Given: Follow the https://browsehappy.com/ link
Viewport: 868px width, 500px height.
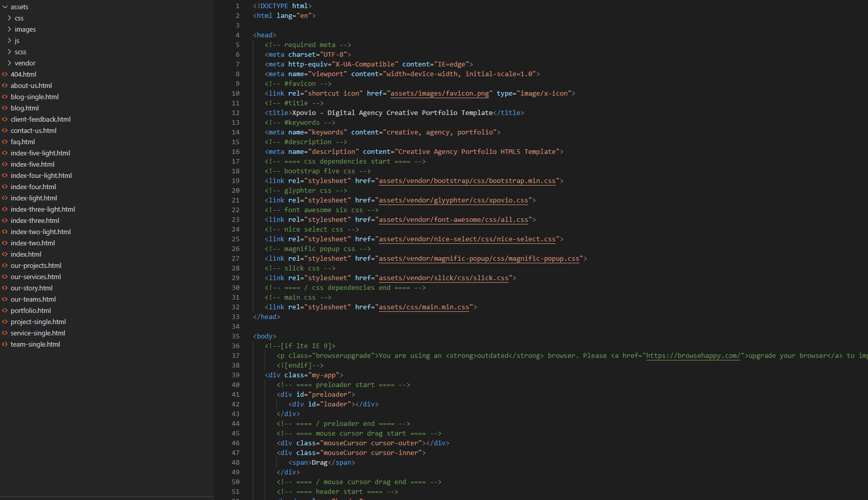Looking at the screenshot, I should pyautogui.click(x=693, y=355).
